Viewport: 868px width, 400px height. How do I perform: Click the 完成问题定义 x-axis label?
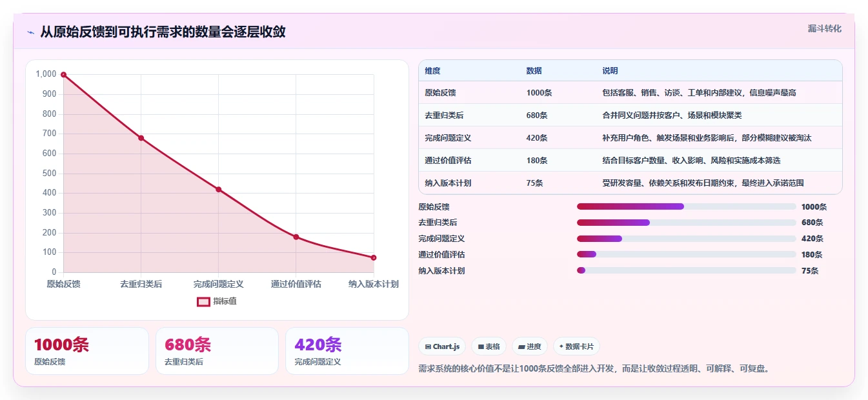[x=218, y=284]
